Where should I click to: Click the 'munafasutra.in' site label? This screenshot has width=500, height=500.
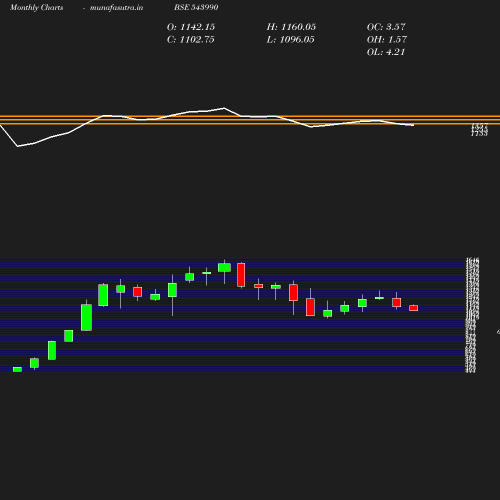coord(116,8)
